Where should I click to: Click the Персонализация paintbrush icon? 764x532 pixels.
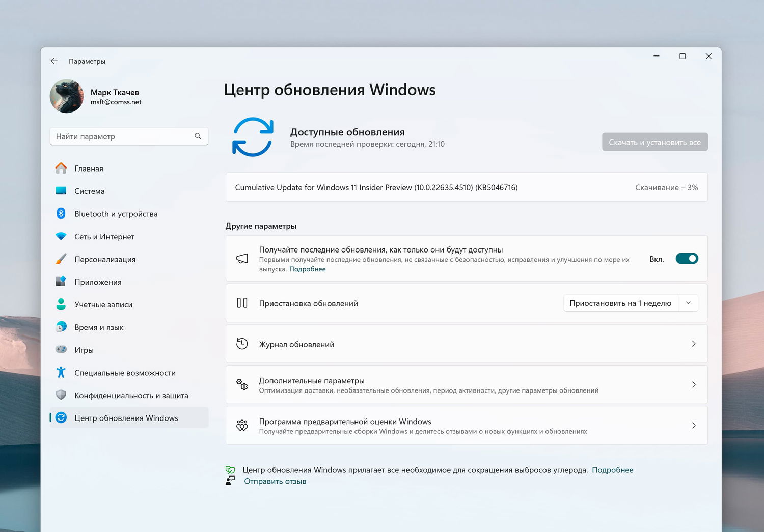[x=61, y=259]
